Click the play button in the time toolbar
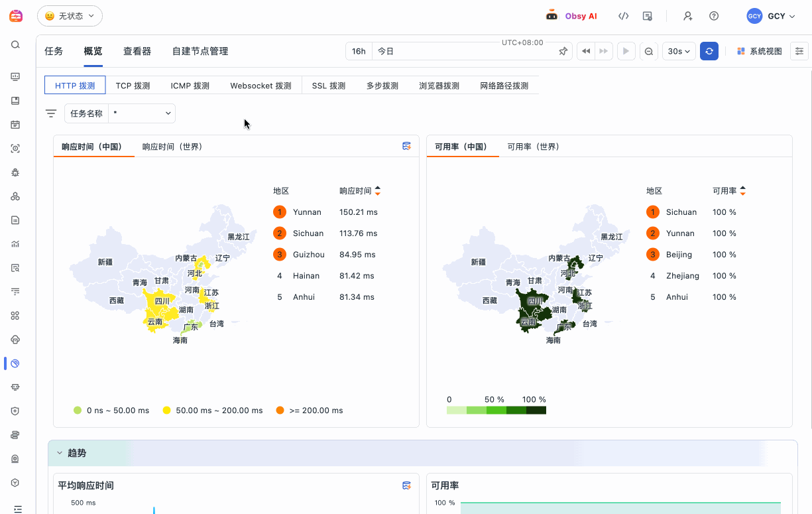 coord(626,51)
